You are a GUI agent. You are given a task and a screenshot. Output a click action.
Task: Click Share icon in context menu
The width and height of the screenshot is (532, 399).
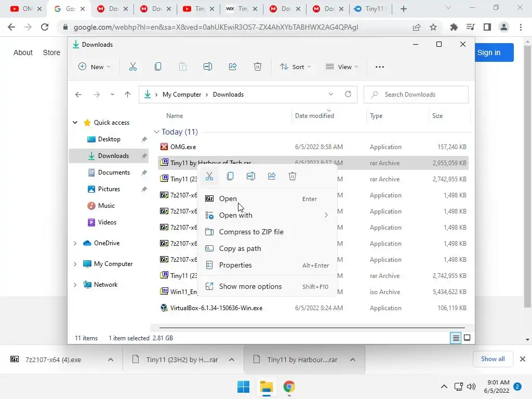click(272, 177)
